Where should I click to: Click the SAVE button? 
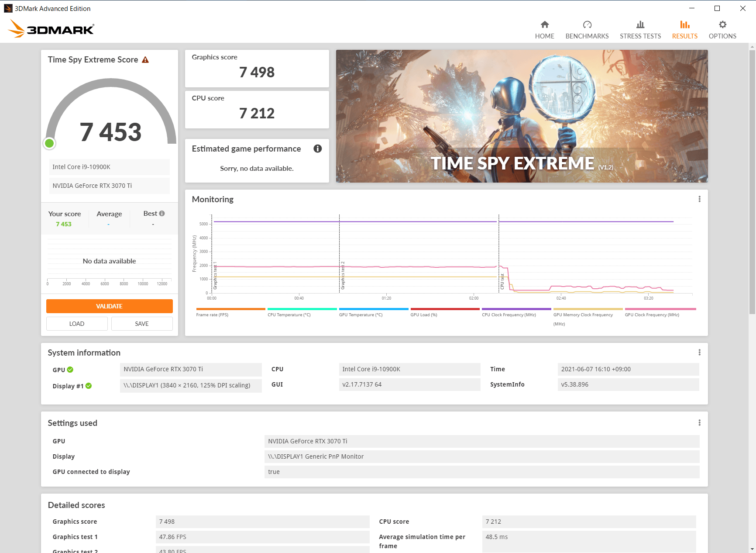[142, 324]
